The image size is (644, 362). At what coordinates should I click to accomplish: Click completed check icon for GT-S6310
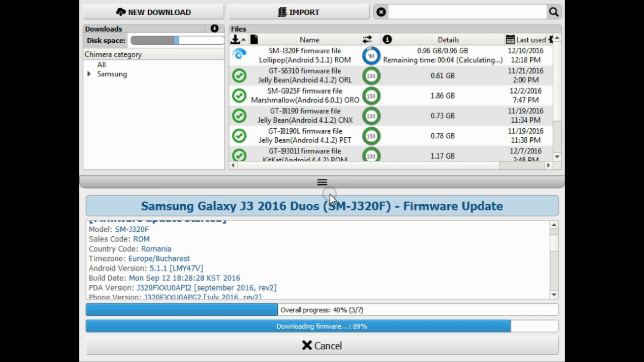click(239, 75)
